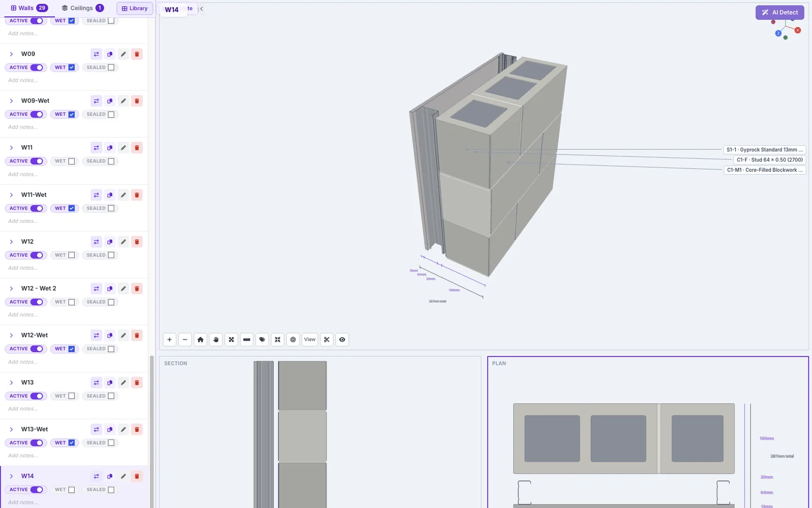Check WET checkbox for W14

point(72,490)
